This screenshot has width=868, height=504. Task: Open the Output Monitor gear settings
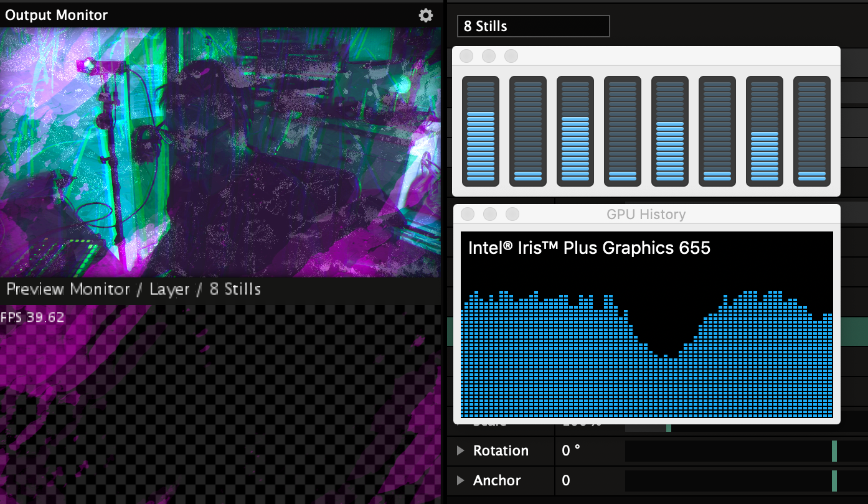[425, 16]
